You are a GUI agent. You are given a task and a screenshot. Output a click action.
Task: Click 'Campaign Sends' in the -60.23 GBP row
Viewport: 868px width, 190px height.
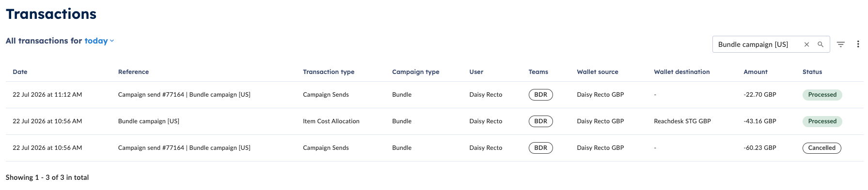tap(326, 148)
